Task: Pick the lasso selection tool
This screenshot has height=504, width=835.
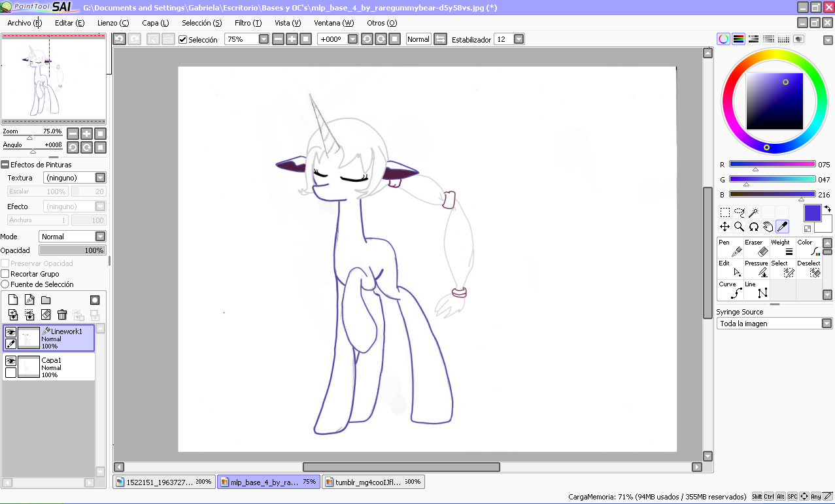Action: [x=739, y=212]
